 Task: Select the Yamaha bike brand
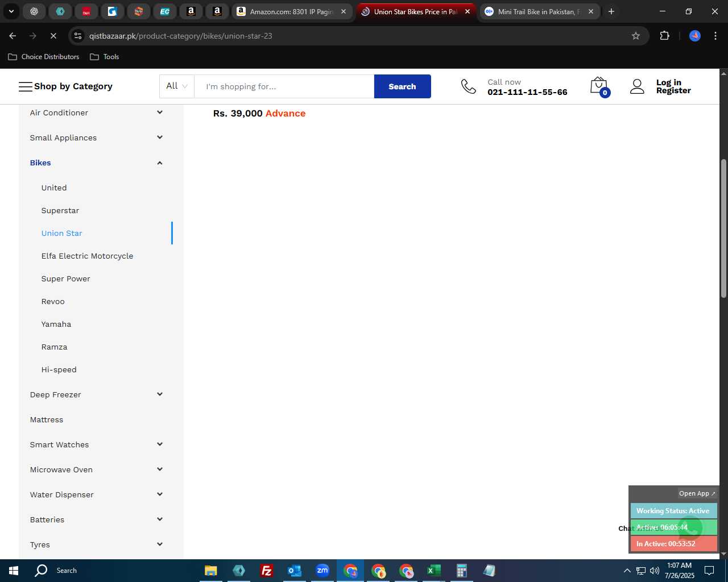(x=56, y=324)
